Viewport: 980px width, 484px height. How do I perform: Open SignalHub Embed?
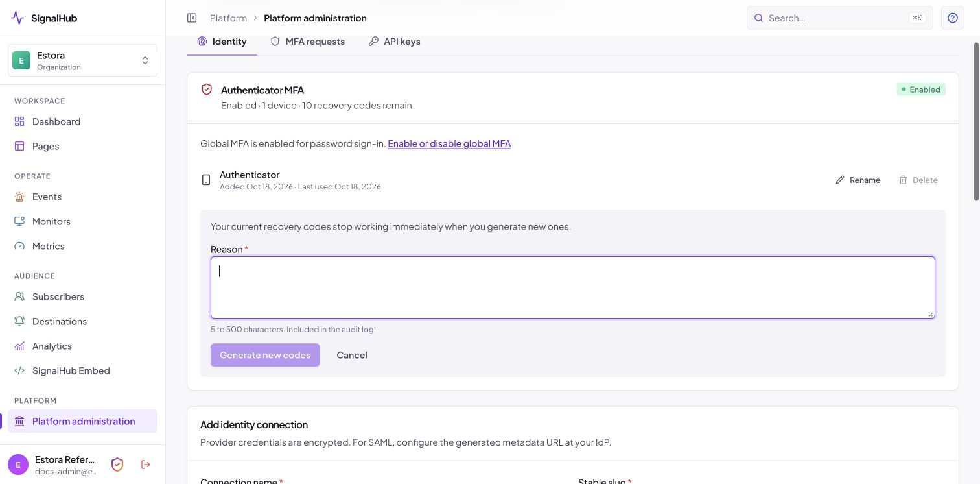(x=82, y=370)
